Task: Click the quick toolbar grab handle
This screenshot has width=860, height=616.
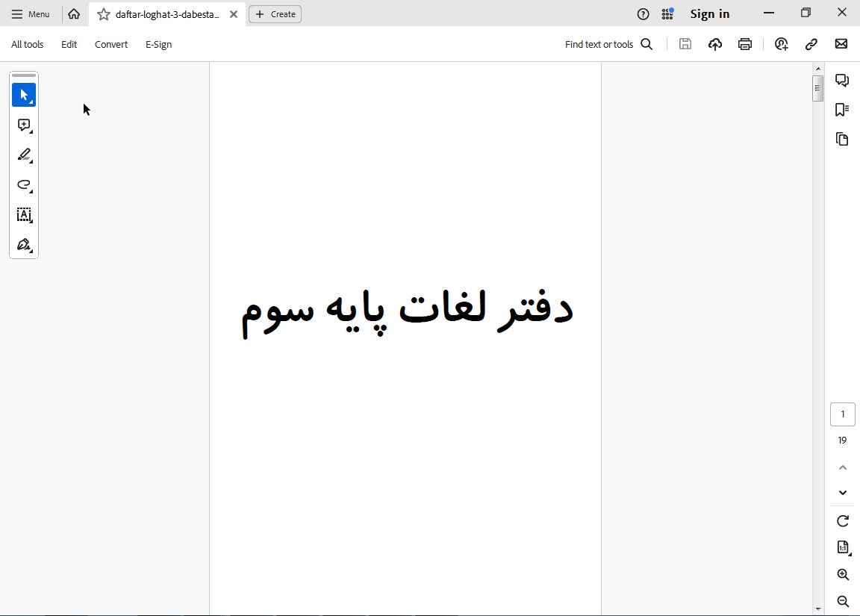Action: [x=24, y=75]
